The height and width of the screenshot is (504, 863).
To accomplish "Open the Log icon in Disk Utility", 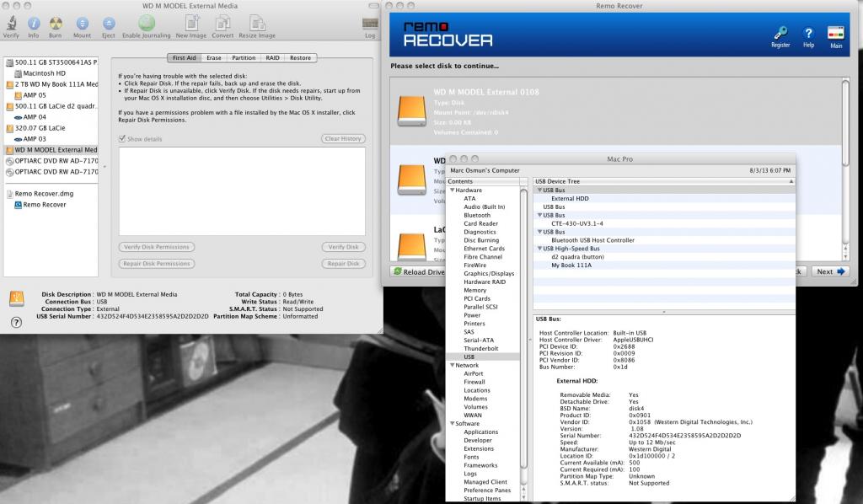I will pyautogui.click(x=370, y=24).
